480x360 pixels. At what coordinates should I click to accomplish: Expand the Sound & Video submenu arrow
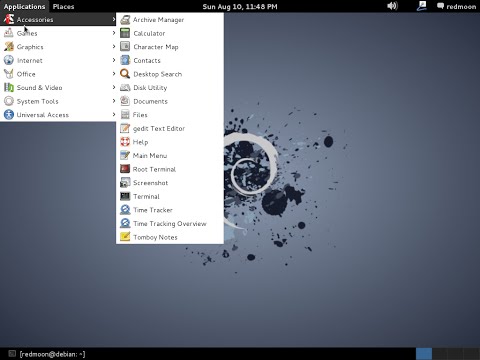pyautogui.click(x=114, y=87)
